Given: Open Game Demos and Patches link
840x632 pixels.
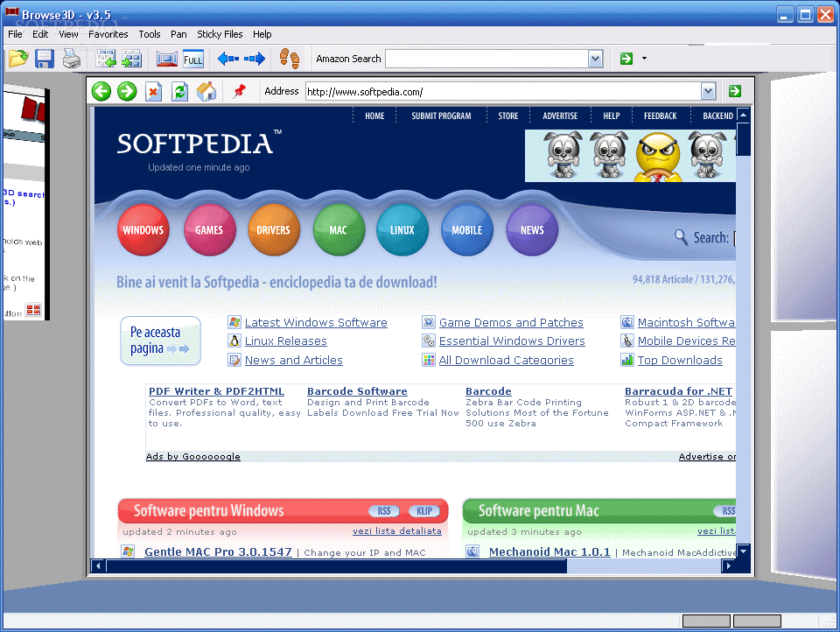Looking at the screenshot, I should tap(511, 323).
